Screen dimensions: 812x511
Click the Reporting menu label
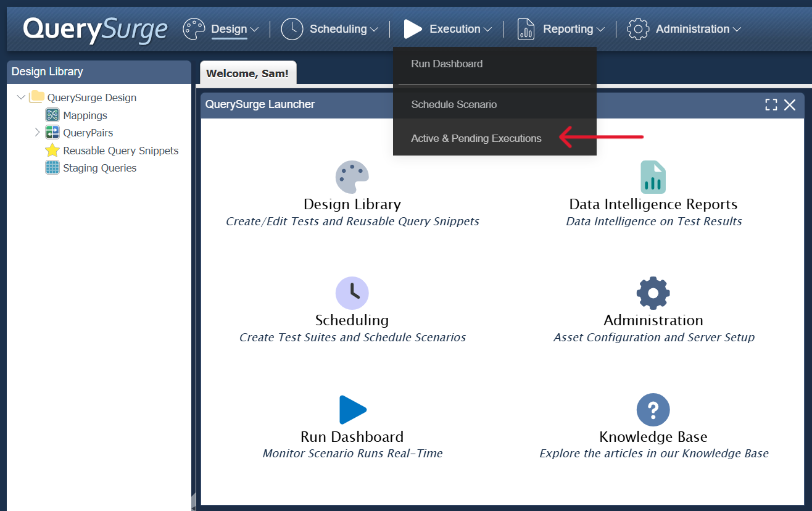coord(568,29)
